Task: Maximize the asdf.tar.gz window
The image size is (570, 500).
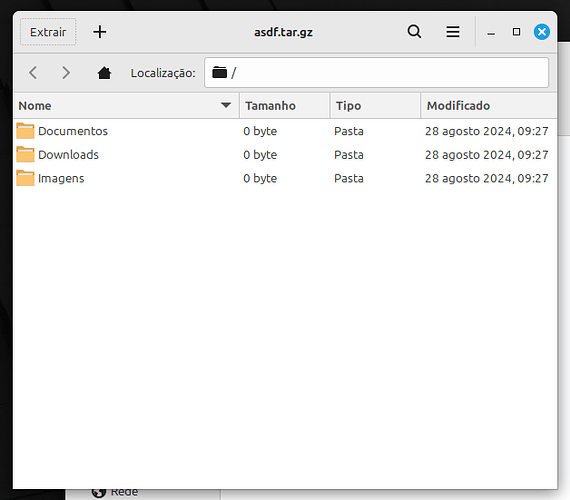Action: pos(516,32)
